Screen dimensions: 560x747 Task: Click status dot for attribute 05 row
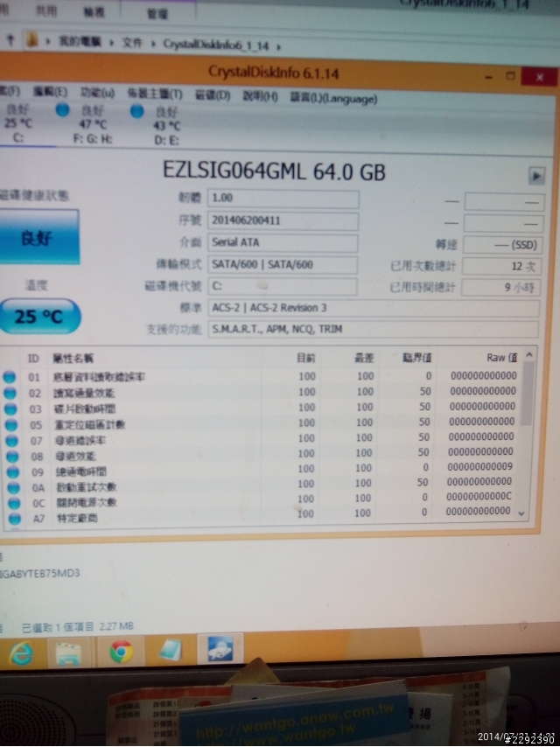pos(11,424)
